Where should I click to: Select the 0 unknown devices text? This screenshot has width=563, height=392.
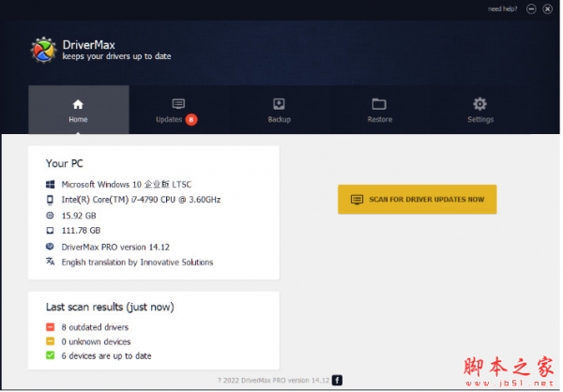click(96, 341)
